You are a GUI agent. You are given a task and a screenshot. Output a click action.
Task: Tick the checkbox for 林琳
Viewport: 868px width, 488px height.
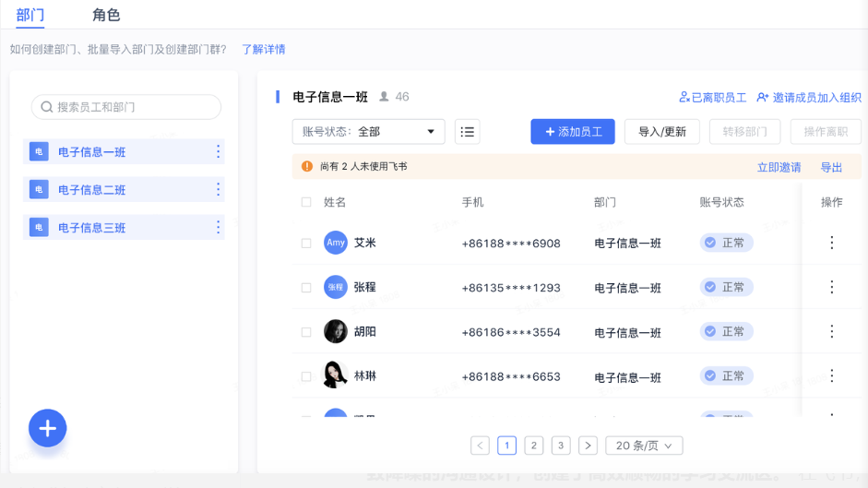click(306, 376)
